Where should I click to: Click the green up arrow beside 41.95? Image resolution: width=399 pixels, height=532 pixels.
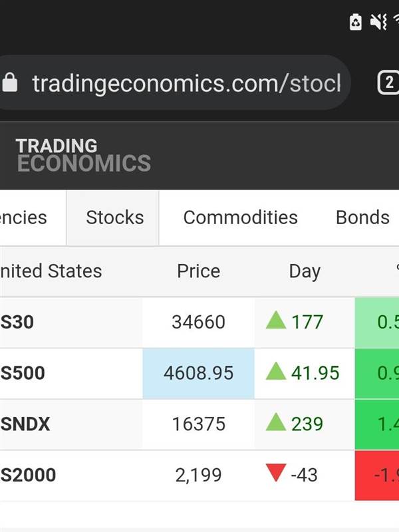(x=276, y=371)
